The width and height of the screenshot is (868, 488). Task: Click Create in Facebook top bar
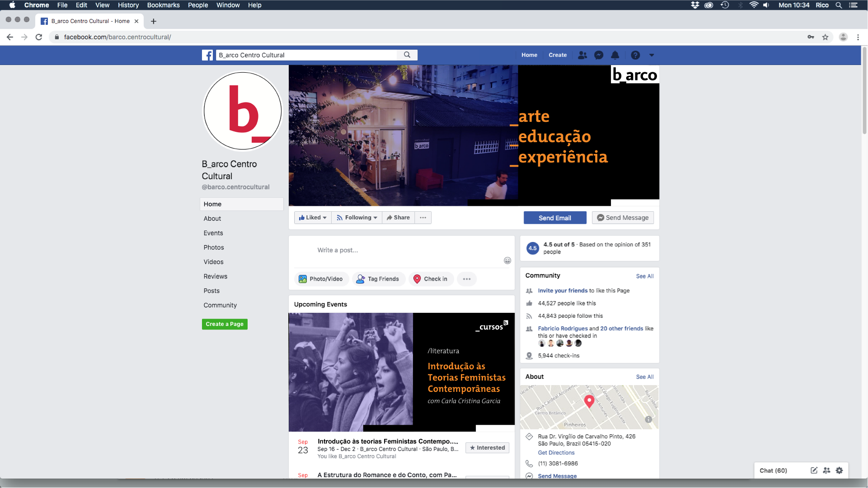pyautogui.click(x=558, y=55)
